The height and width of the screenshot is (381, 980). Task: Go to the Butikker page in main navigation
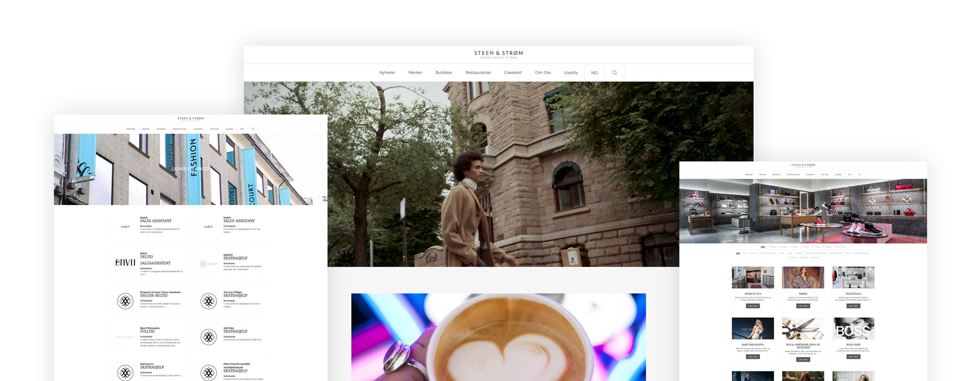pos(444,72)
